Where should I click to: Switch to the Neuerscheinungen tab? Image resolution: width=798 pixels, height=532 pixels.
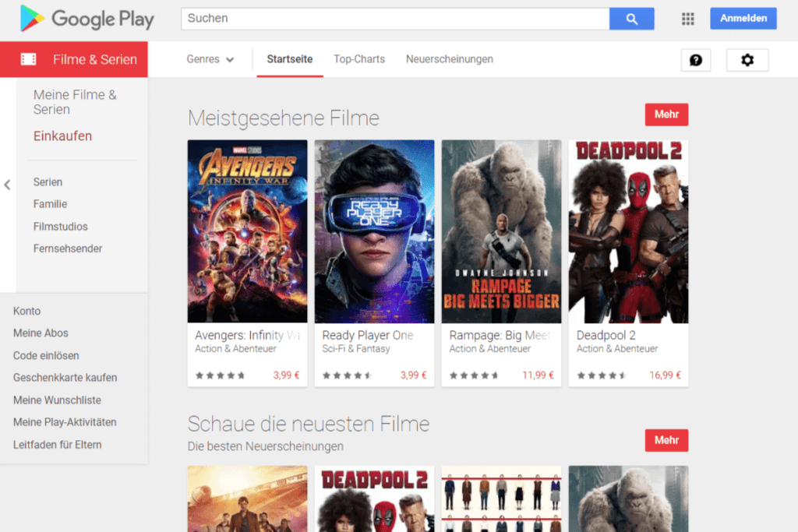[x=450, y=59]
